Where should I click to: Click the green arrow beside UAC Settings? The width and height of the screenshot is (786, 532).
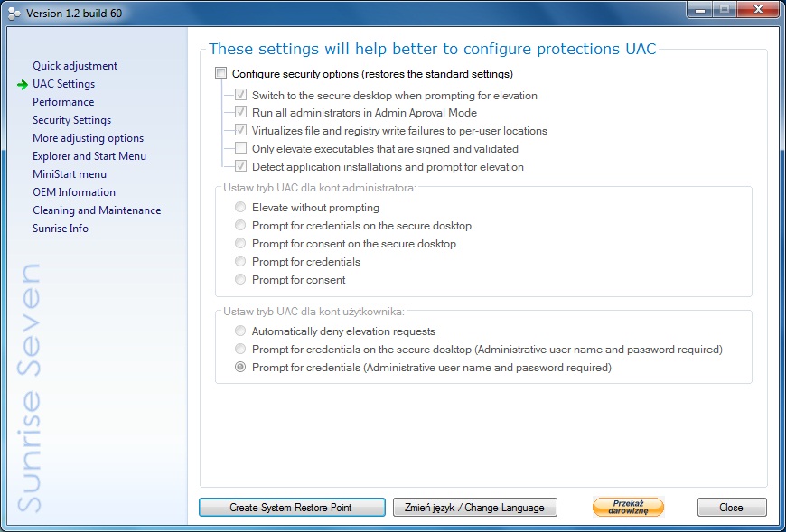[x=23, y=84]
